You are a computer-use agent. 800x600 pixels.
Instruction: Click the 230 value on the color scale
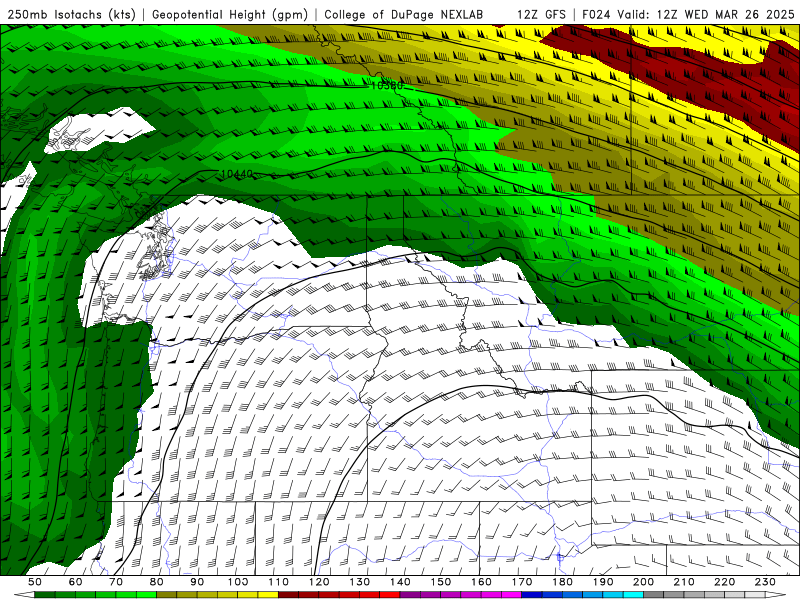[x=765, y=582]
